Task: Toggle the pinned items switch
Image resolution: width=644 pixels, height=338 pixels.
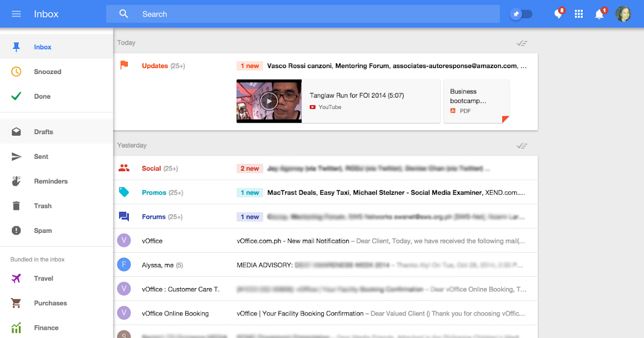Action: [x=521, y=14]
